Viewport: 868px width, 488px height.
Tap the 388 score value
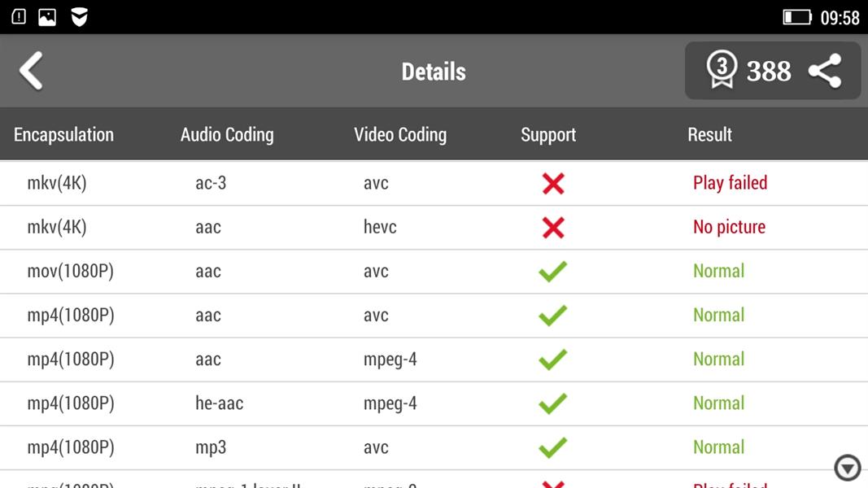click(x=769, y=72)
